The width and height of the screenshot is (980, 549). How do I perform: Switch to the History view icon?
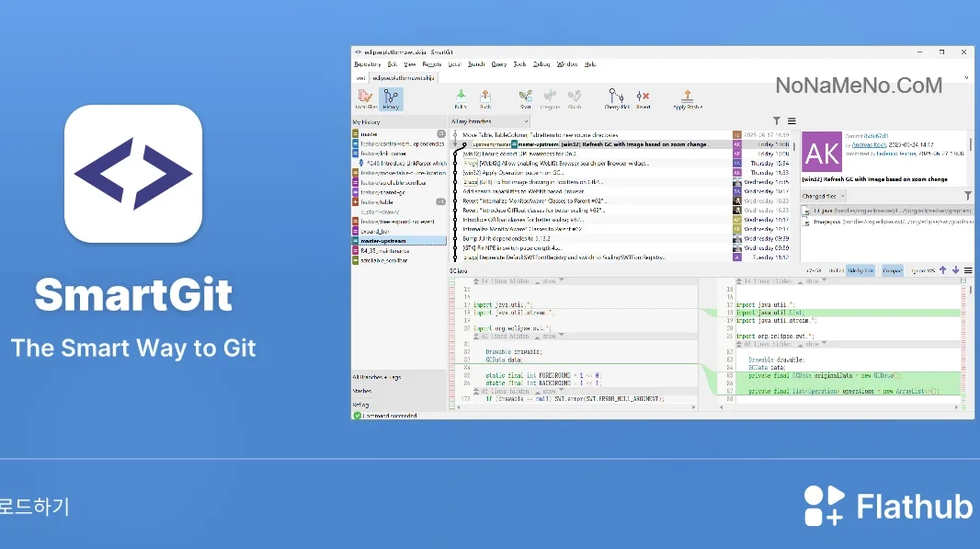pos(391,98)
